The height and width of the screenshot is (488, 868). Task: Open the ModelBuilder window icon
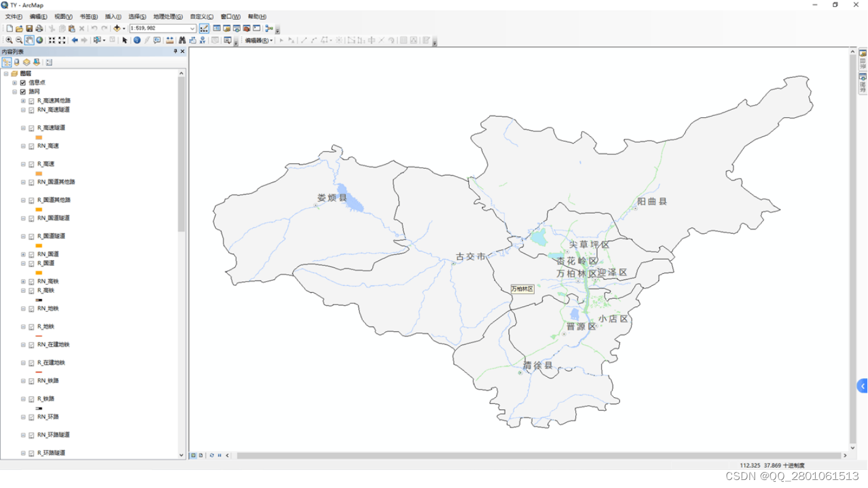[269, 28]
